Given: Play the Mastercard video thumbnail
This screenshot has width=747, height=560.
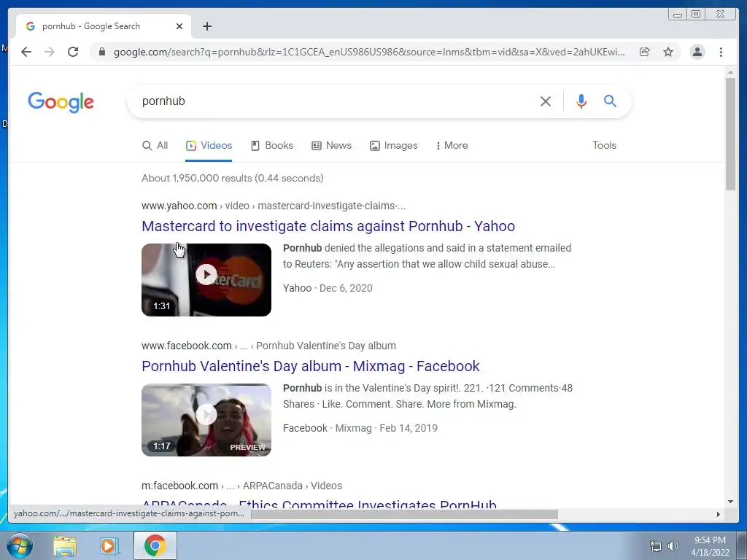Looking at the screenshot, I should 206,279.
